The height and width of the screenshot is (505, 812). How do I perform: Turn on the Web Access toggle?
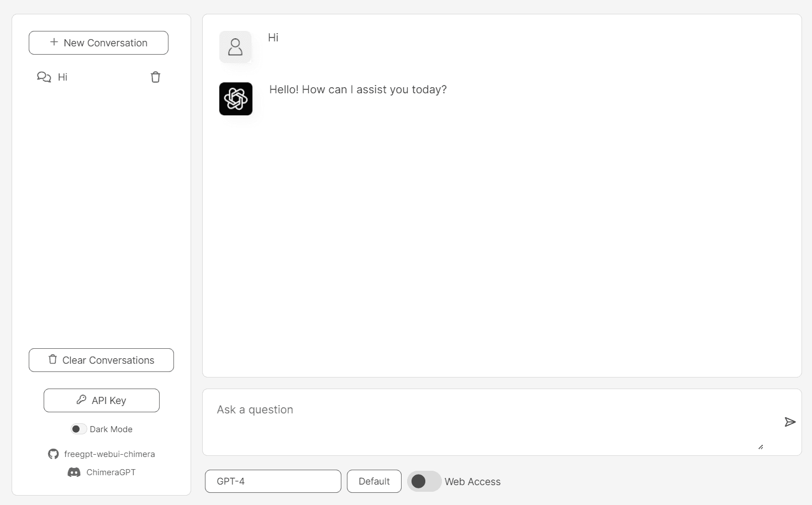[424, 481]
